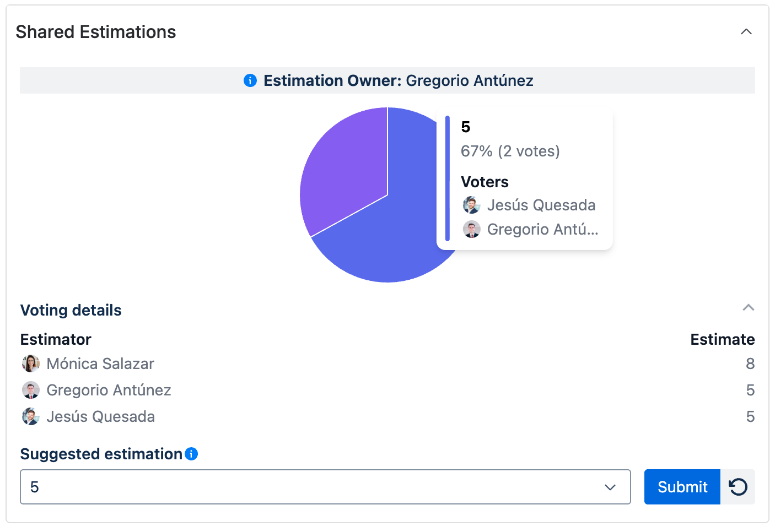Click the estimate value 8 for Mónica Salazar

pos(750,363)
